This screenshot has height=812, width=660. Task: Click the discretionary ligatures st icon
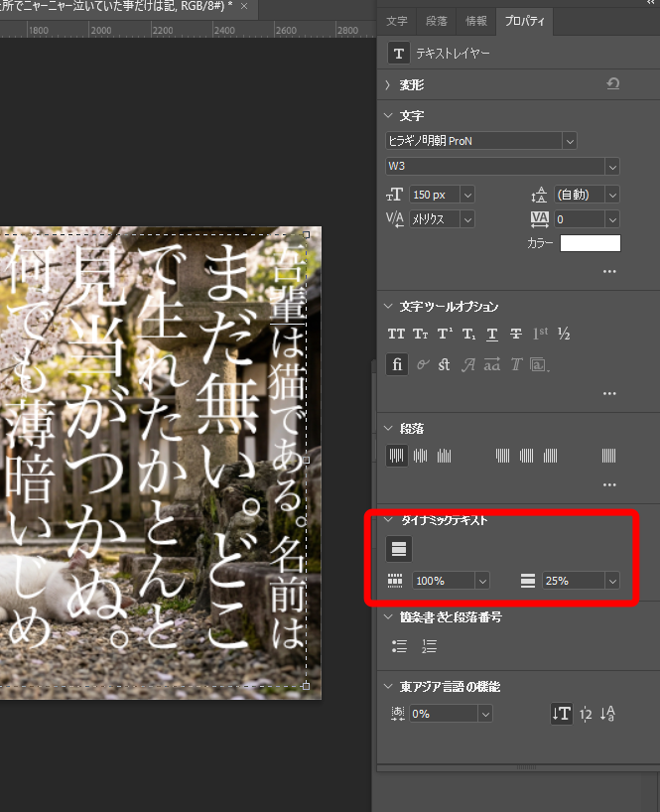click(445, 365)
